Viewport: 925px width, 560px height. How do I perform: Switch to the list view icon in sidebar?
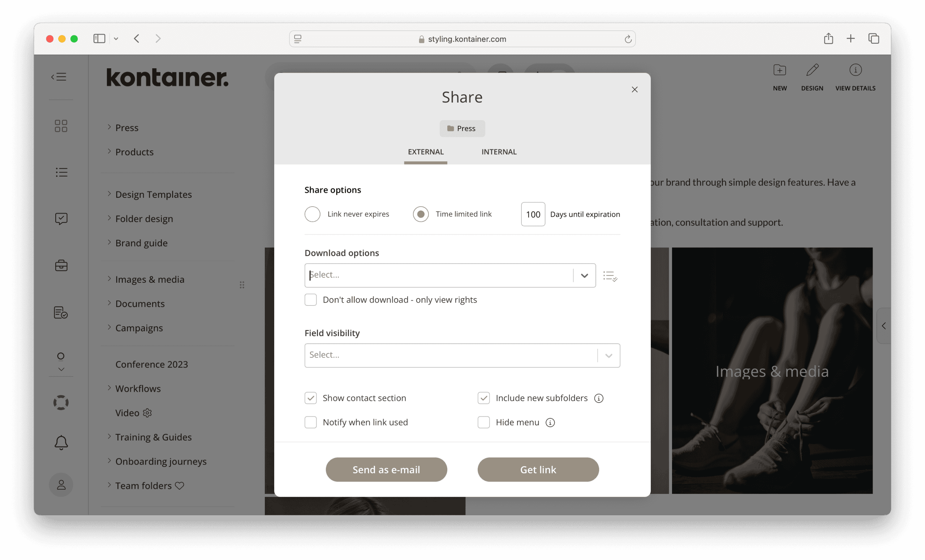click(x=61, y=172)
